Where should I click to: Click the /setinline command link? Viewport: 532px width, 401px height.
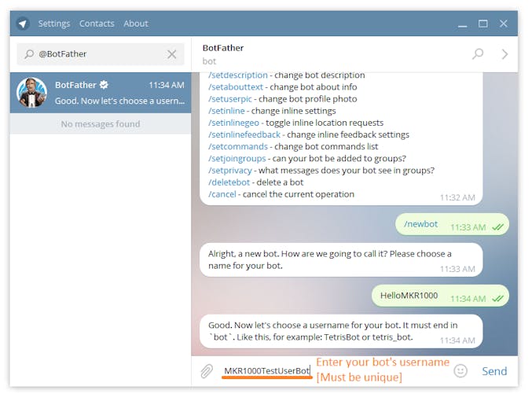[x=226, y=111]
